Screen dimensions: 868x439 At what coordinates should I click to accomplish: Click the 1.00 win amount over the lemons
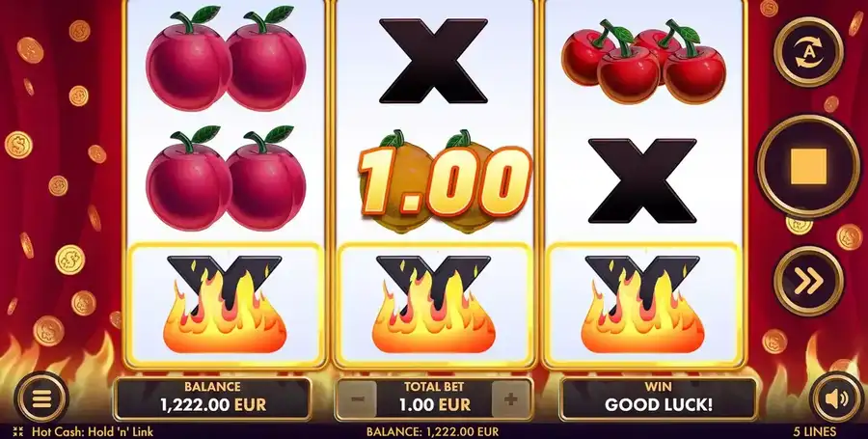click(x=446, y=181)
